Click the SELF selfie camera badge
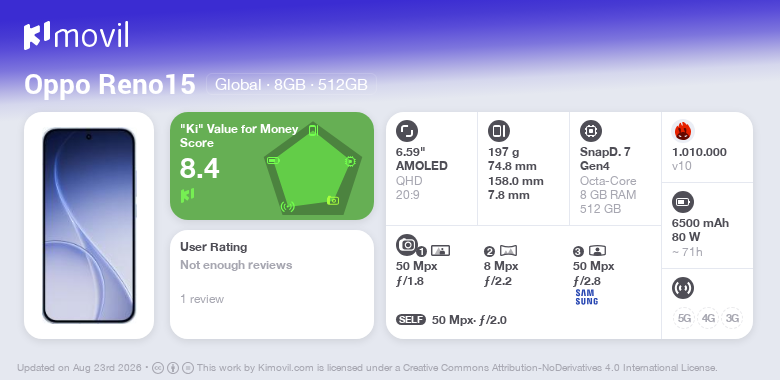The width and height of the screenshot is (780, 380). pos(411,320)
